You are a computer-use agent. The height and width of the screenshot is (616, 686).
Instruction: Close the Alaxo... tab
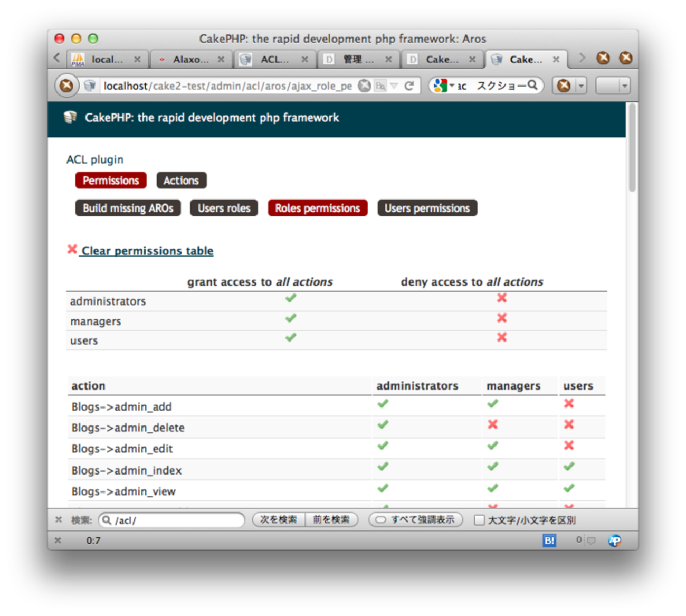point(221,59)
